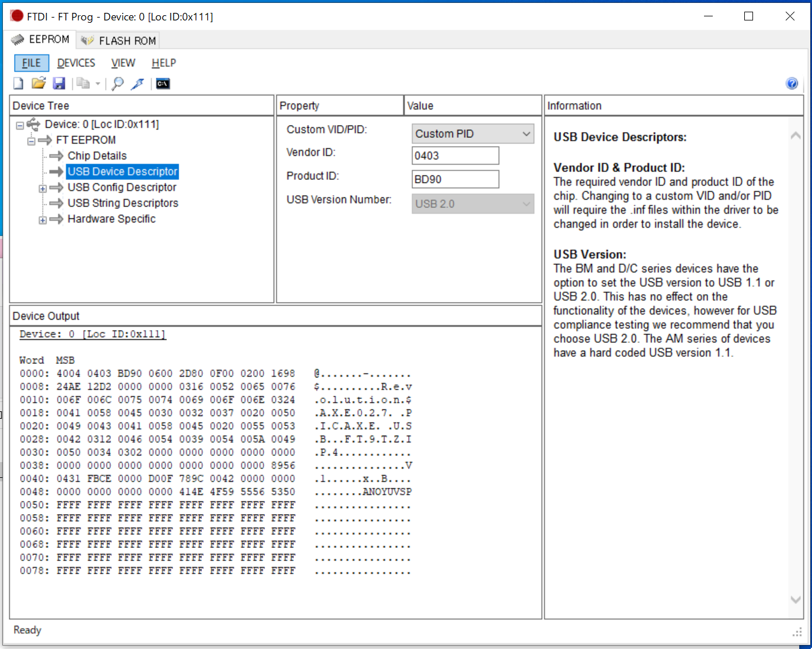Screen dimensions: 812x649
Task: Program devices using the lightning bolt icon
Action: [x=137, y=84]
